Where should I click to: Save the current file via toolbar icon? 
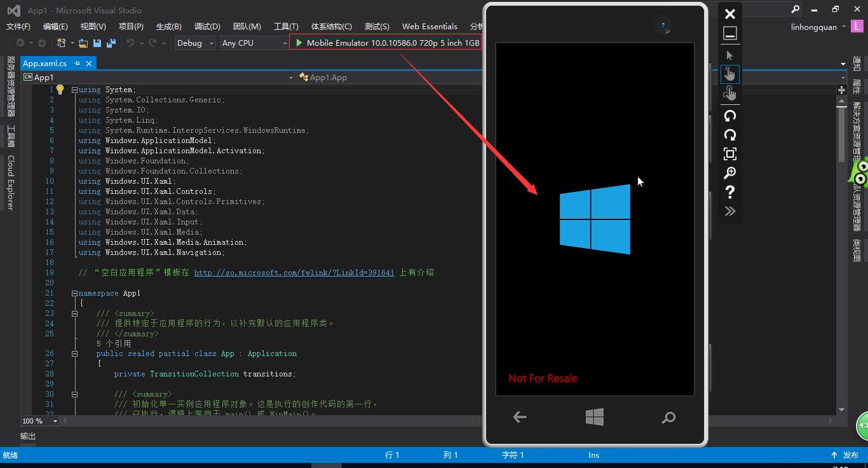click(97, 43)
